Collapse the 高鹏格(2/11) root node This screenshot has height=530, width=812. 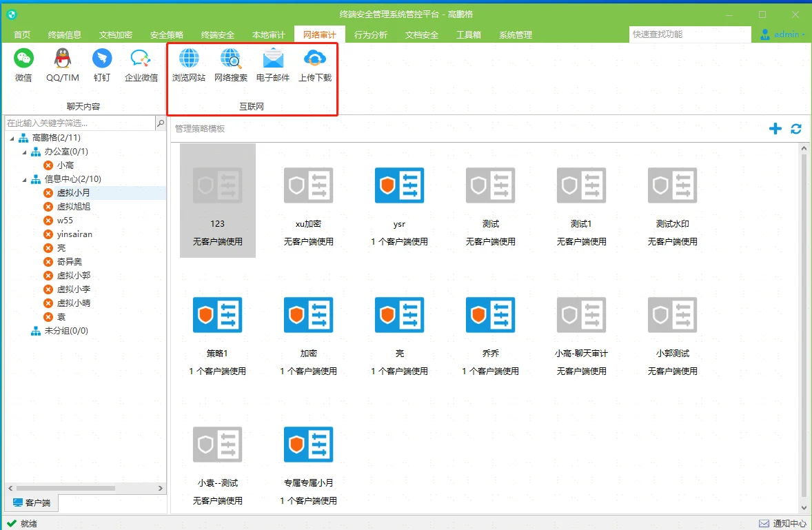tap(12, 139)
